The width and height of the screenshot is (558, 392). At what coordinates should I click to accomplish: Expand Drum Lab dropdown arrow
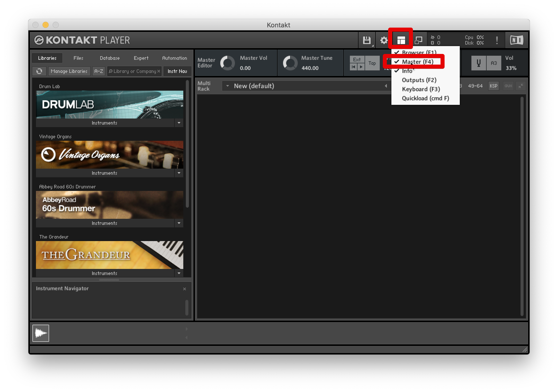click(179, 123)
